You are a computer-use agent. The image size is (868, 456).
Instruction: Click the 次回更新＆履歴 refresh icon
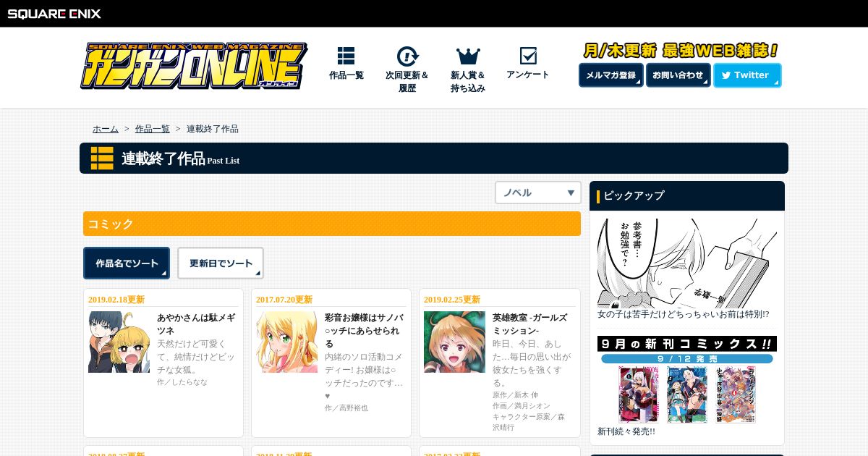click(407, 56)
